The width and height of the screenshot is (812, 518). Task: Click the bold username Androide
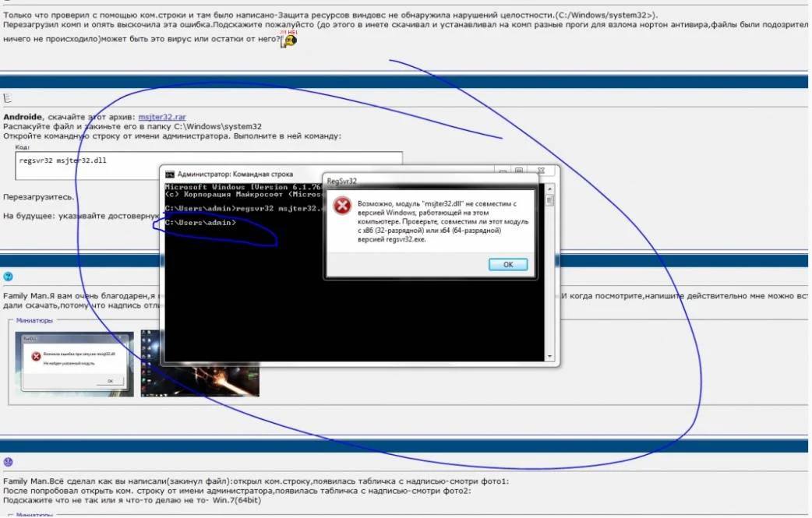coord(23,117)
